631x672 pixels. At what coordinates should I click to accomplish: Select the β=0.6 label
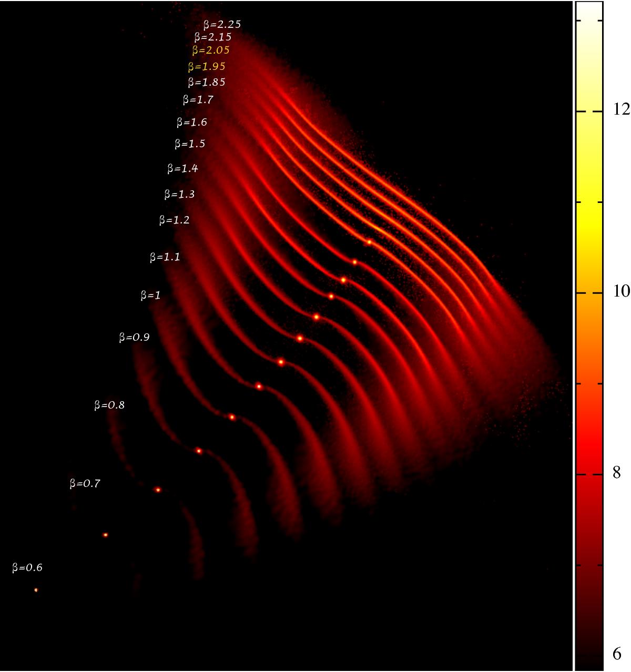click(27, 568)
